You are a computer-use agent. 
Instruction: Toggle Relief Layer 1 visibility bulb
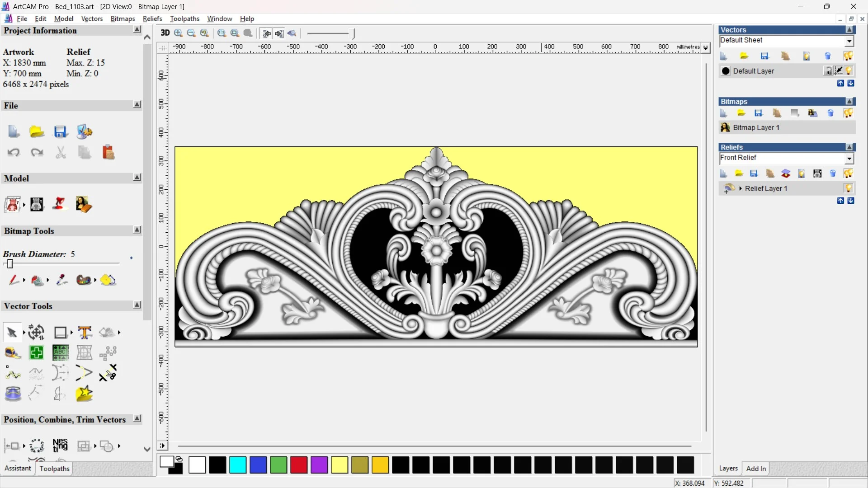(848, 188)
